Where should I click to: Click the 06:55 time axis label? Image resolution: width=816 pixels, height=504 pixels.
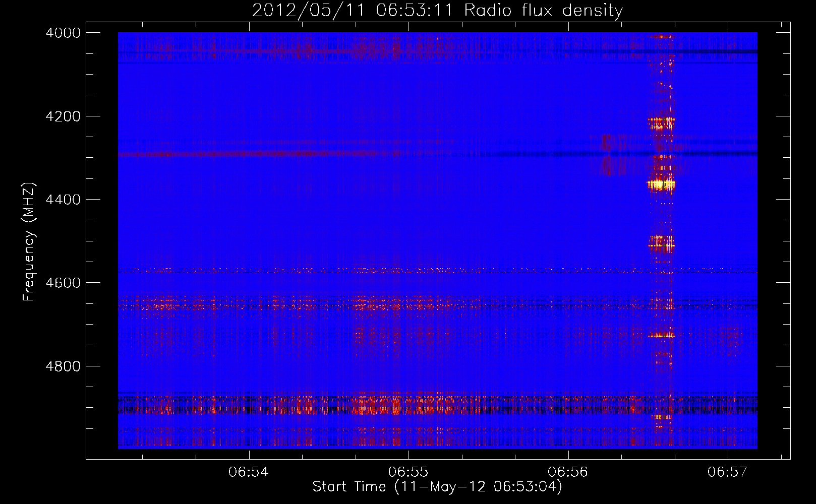click(408, 472)
